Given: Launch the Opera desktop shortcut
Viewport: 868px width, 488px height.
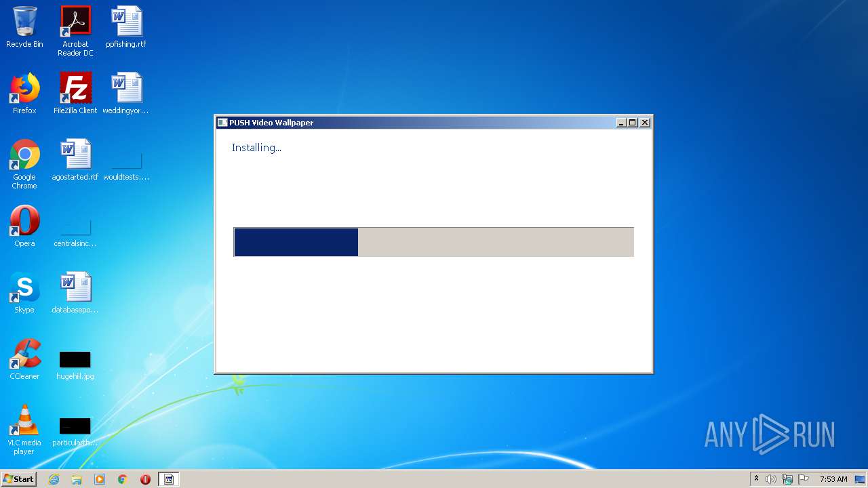Looking at the screenshot, I should click(x=24, y=226).
